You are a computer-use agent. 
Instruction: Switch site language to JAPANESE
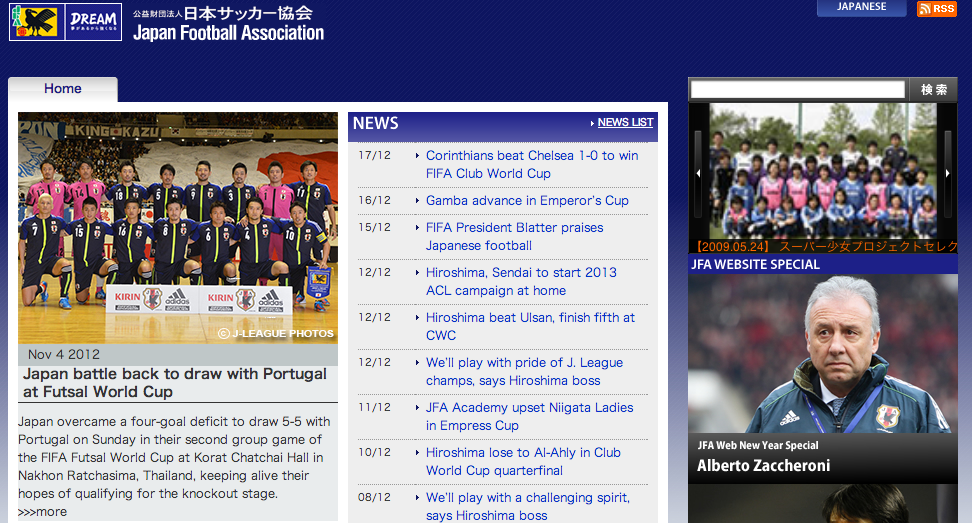pyautogui.click(x=861, y=7)
